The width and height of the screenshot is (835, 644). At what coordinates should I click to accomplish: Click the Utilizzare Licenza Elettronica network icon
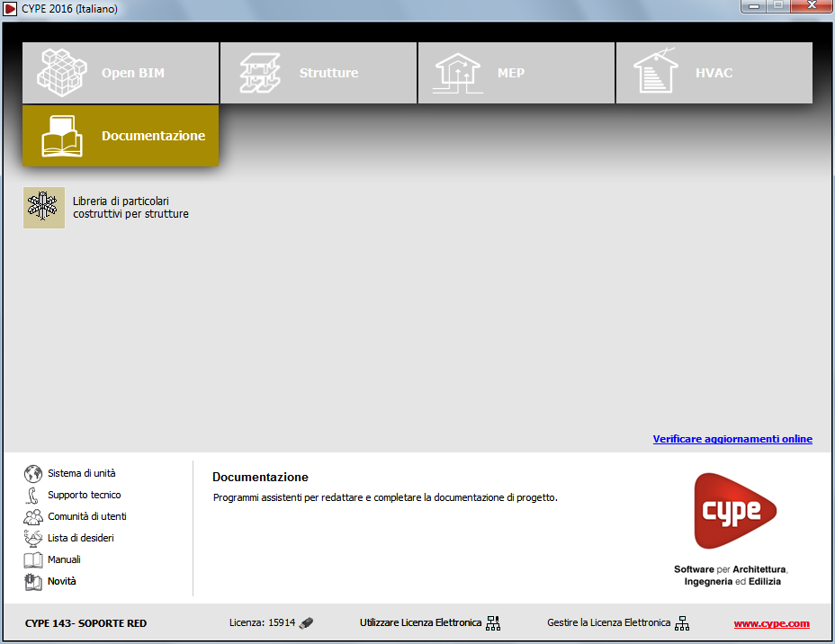[x=493, y=623]
